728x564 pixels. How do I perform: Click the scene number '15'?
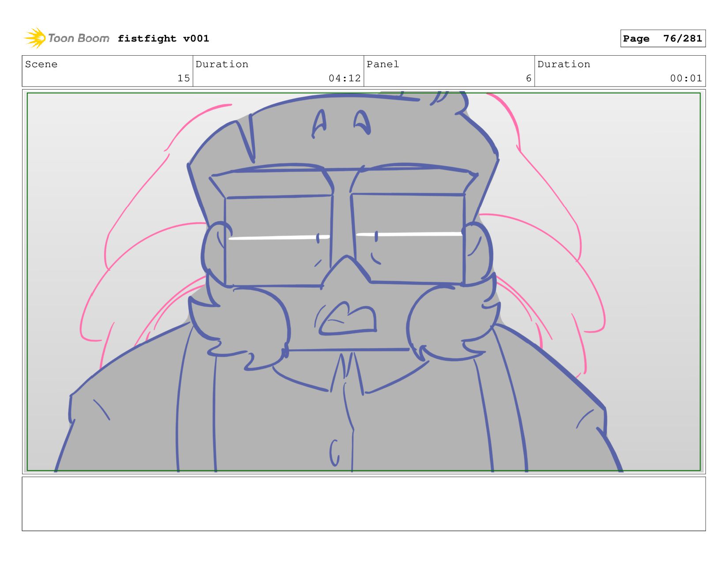184,78
